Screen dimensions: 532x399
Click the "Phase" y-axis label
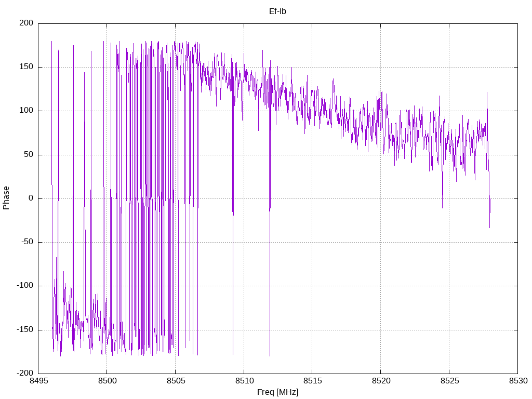click(6, 198)
